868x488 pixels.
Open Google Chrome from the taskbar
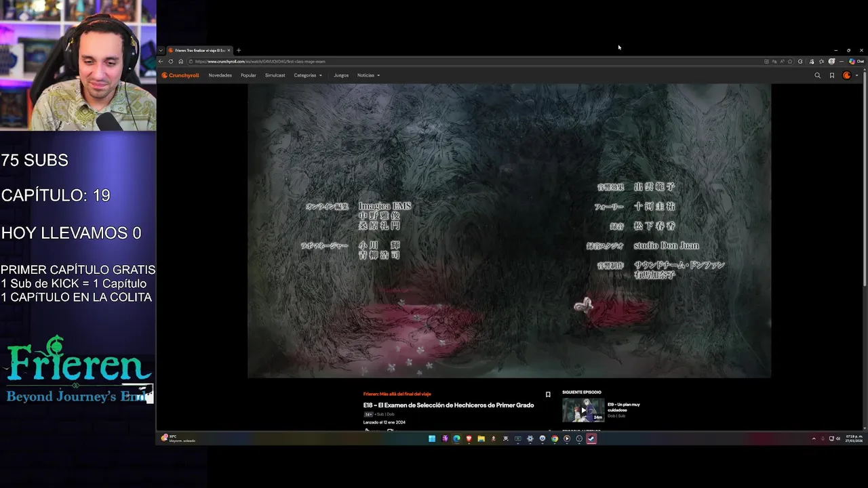point(555,439)
